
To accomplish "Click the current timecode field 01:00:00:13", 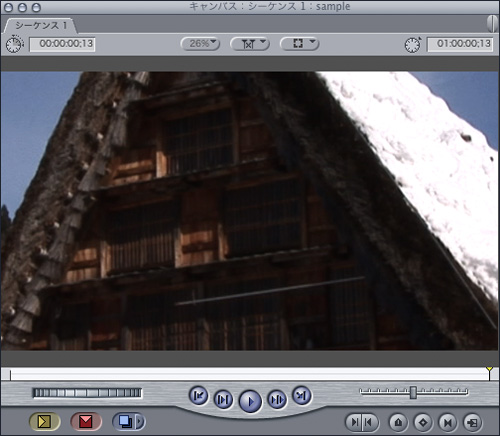I will click(460, 44).
